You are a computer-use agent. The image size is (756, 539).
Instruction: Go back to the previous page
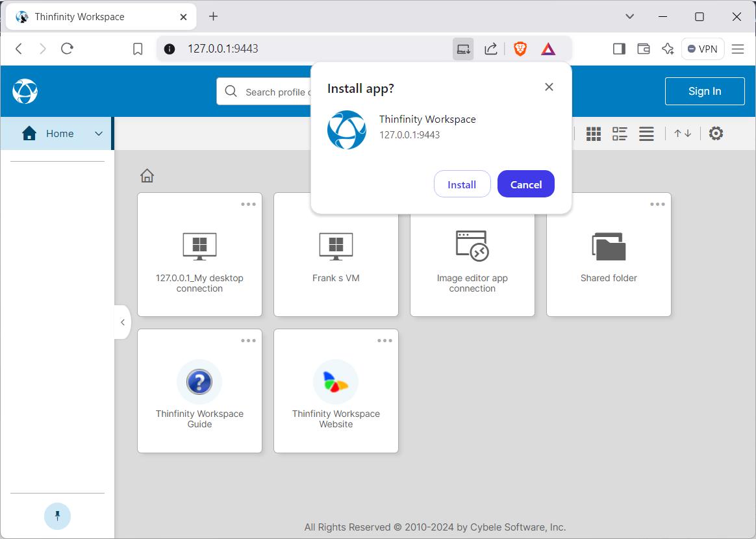(19, 49)
